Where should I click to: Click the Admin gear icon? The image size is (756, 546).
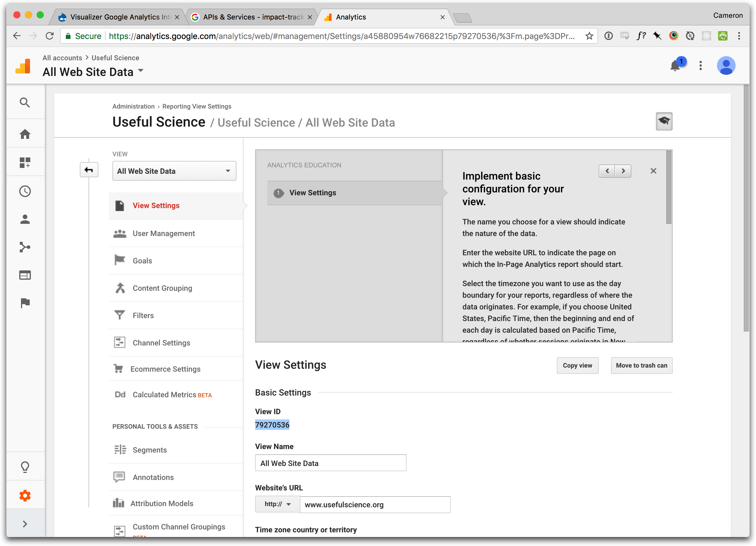[25, 496]
